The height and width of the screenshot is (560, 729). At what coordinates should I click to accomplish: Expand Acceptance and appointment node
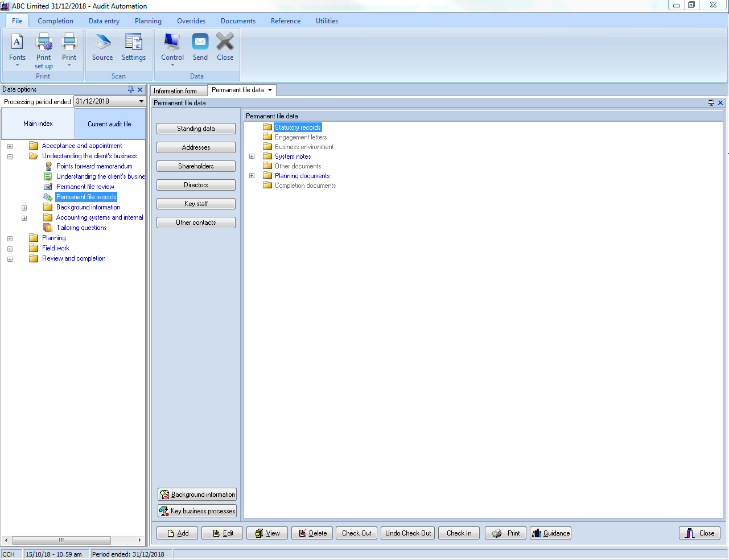(x=10, y=146)
